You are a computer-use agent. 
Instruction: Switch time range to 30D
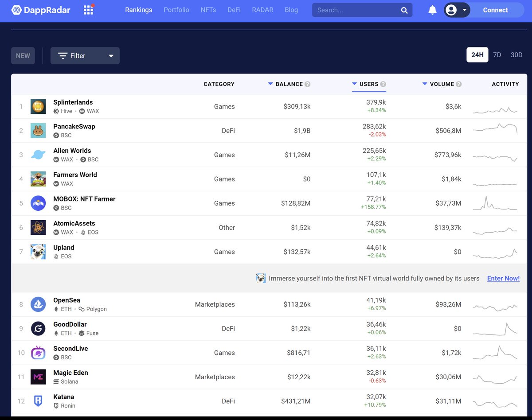tap(516, 55)
